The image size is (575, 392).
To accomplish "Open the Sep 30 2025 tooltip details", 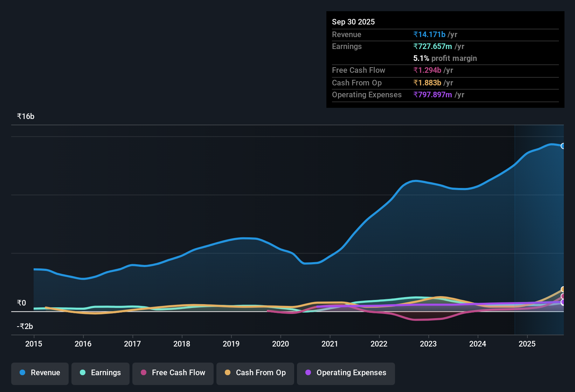I will [x=353, y=22].
